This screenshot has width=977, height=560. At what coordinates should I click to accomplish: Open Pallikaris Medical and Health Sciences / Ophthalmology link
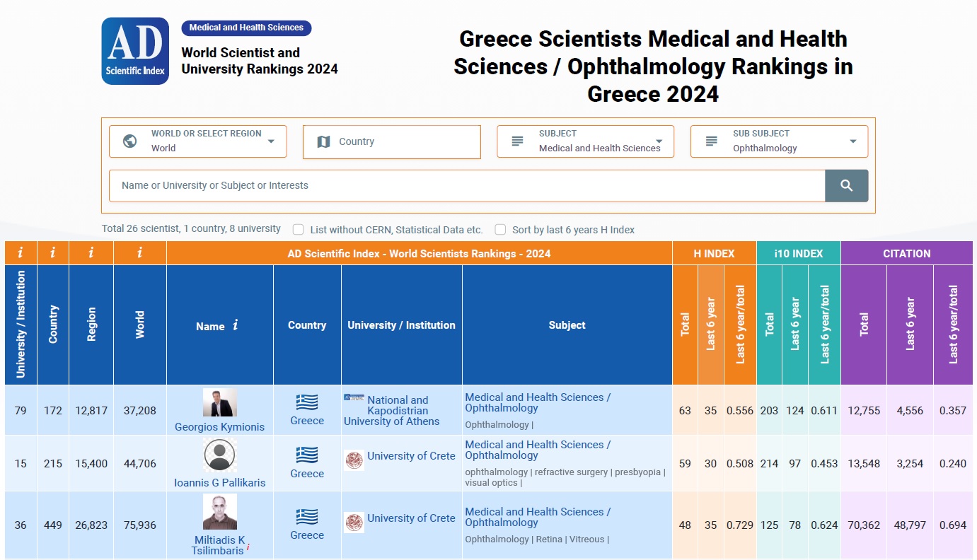point(538,450)
